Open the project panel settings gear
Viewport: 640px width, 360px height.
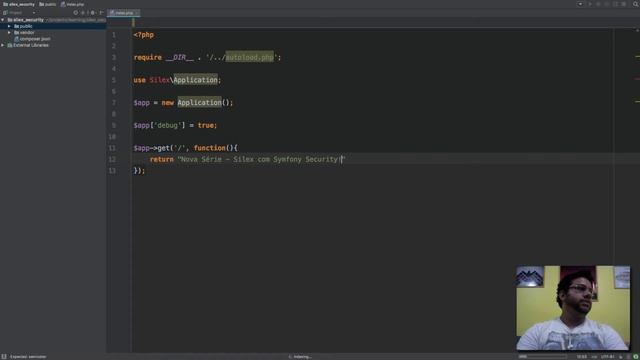click(x=93, y=13)
